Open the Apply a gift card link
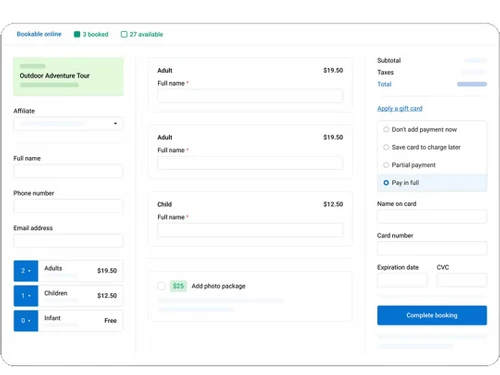The width and height of the screenshot is (500, 375). (x=400, y=108)
